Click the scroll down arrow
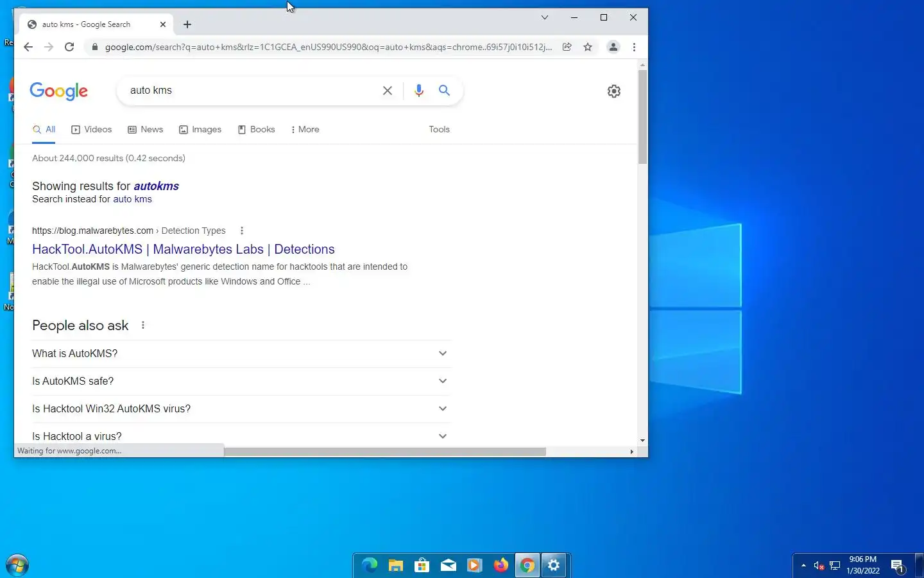 tap(642, 441)
